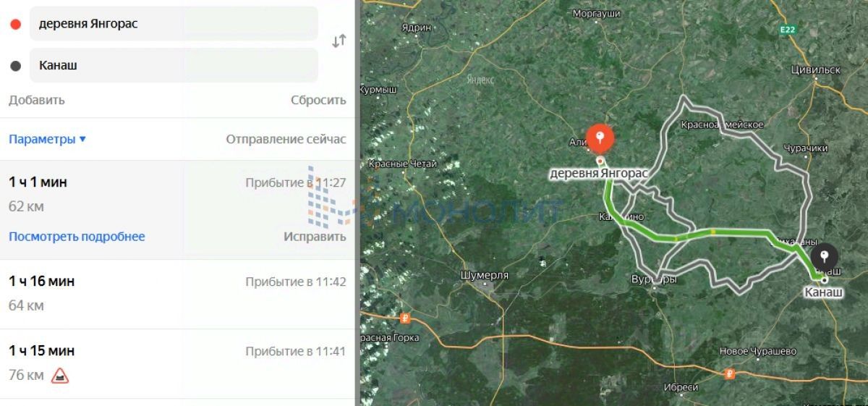The width and height of the screenshot is (868, 406).
Task: Click the red start pin on the map
Action: (x=600, y=138)
